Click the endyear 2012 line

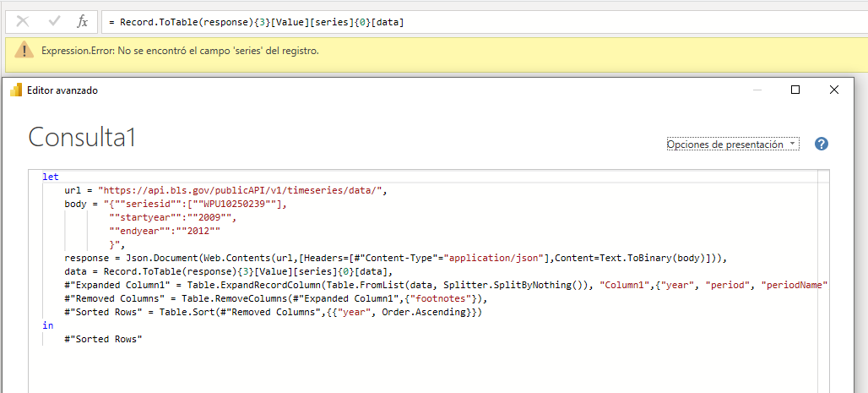pos(165,231)
